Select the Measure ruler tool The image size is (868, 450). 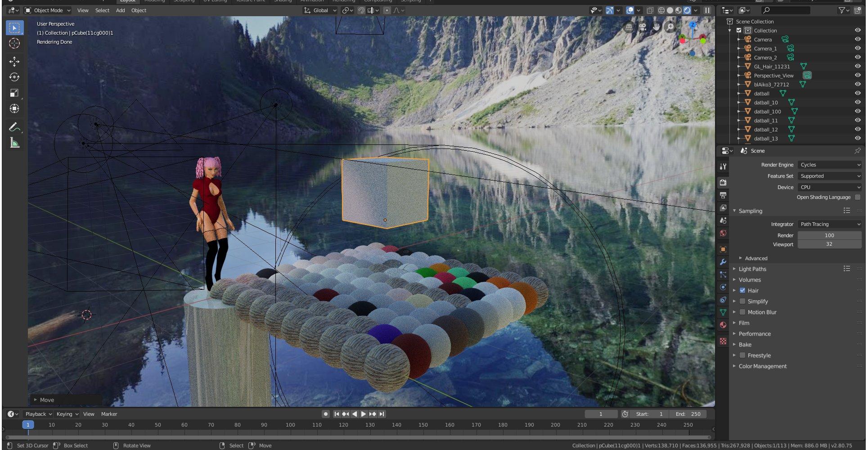point(14,143)
